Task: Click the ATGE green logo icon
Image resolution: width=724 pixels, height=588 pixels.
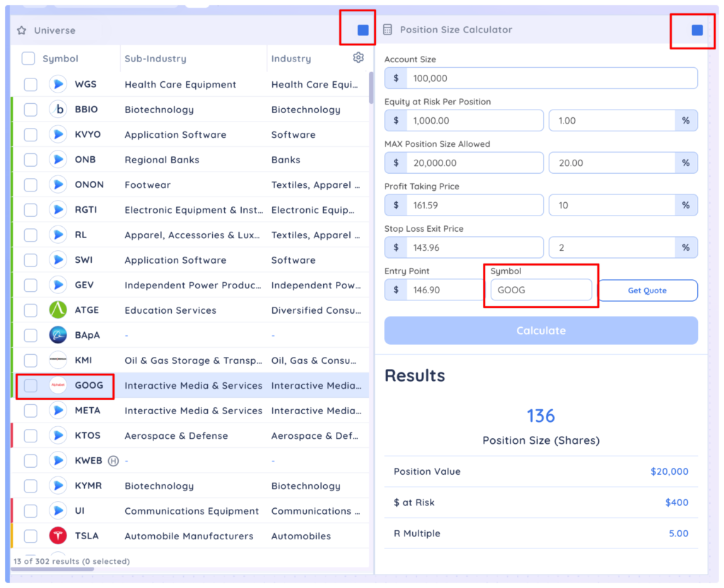Action: pos(58,310)
